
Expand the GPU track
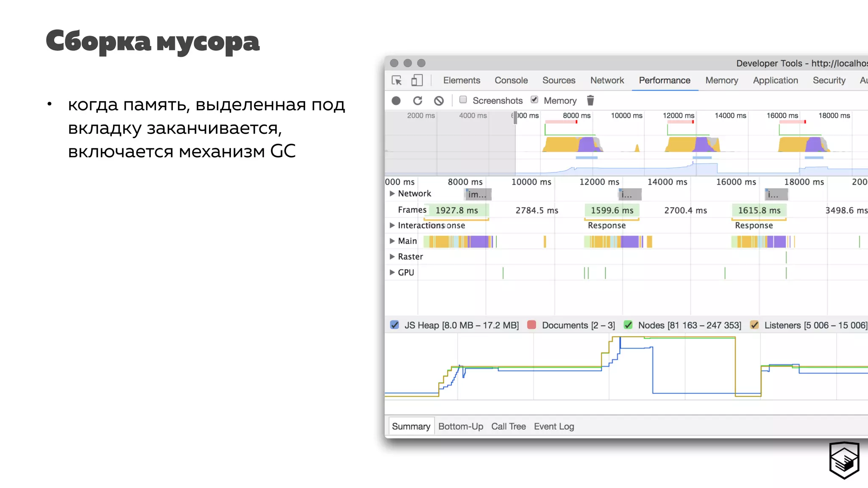click(x=392, y=272)
